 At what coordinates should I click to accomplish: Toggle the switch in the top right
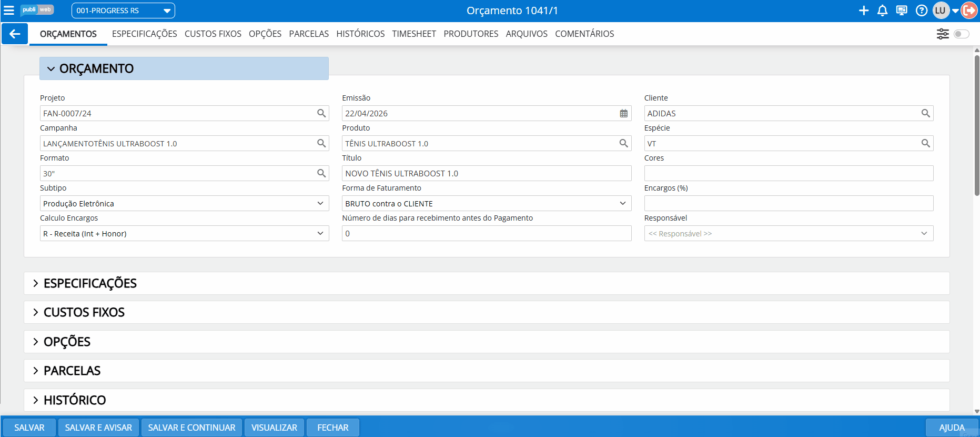click(961, 34)
